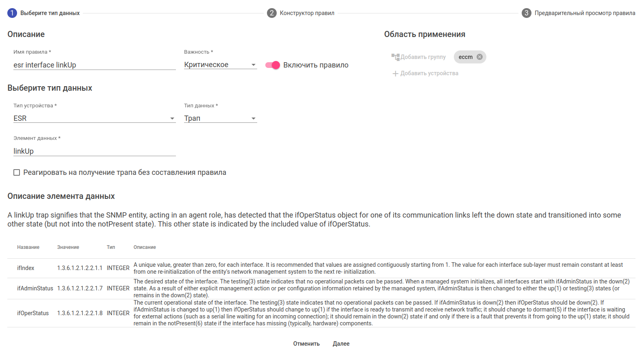
Task: Select the ifOperStatus table row
Action: (321, 313)
